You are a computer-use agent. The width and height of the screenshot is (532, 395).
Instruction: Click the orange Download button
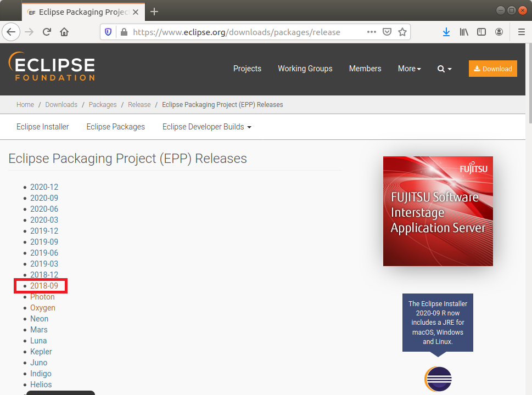[x=492, y=69]
